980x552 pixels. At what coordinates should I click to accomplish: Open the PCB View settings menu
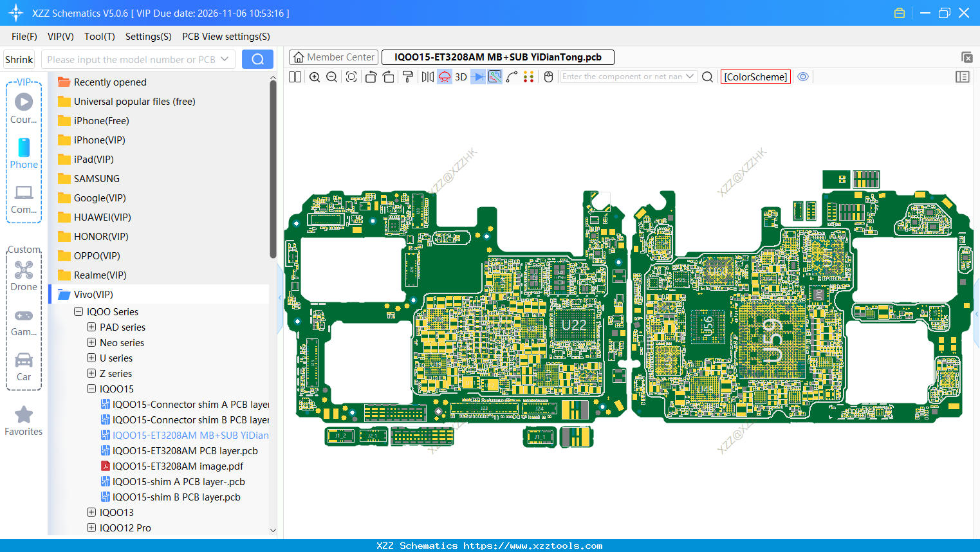coord(226,37)
